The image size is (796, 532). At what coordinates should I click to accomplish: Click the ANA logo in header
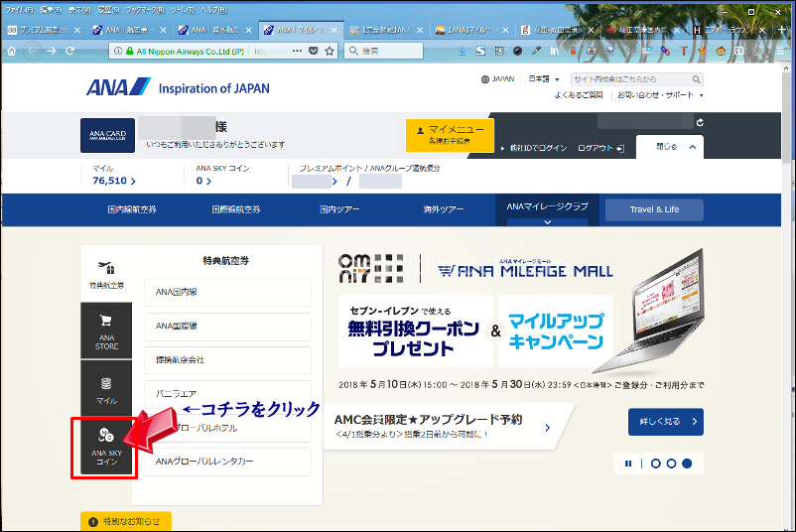pos(116,88)
